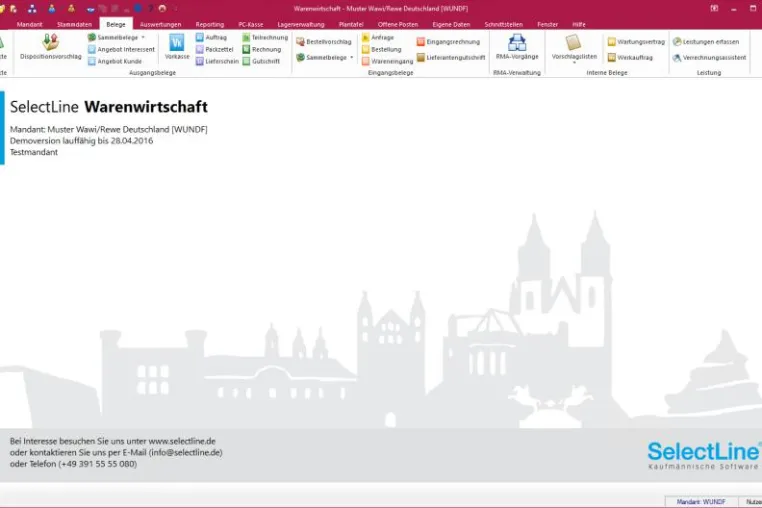Expand Sammelbelege dropdown in Ausgangsbelege group

pos(143,37)
